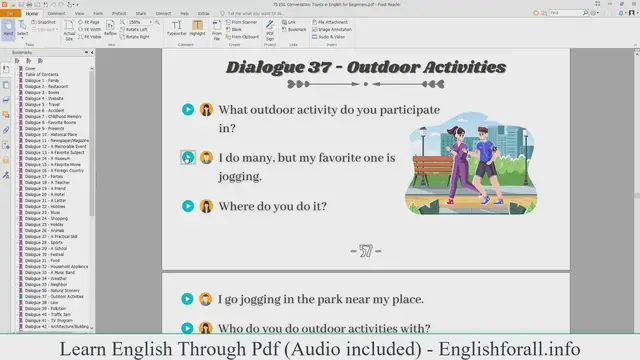Take a SnapShot of the page
The image size is (640, 360).
44,22
